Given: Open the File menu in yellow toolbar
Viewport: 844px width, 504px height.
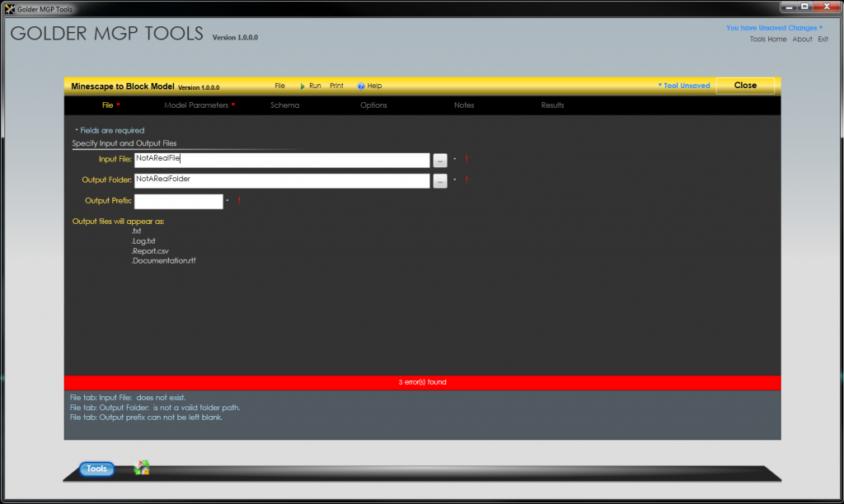Looking at the screenshot, I should (x=280, y=86).
